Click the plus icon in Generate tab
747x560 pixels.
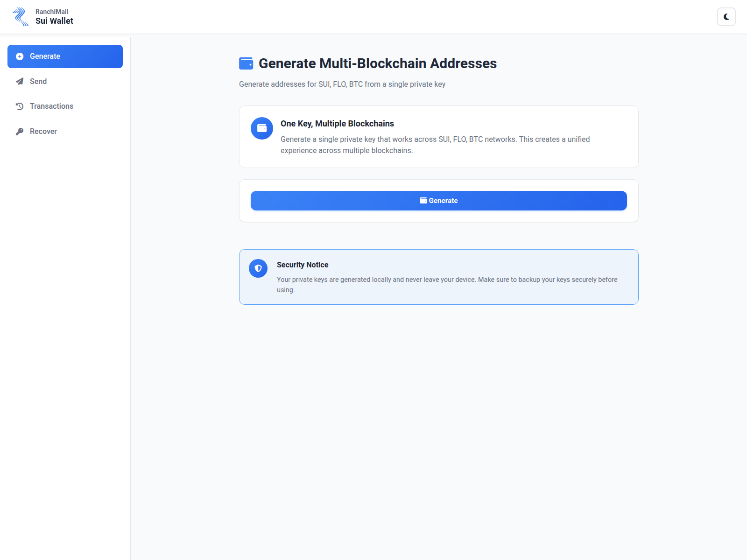point(20,56)
